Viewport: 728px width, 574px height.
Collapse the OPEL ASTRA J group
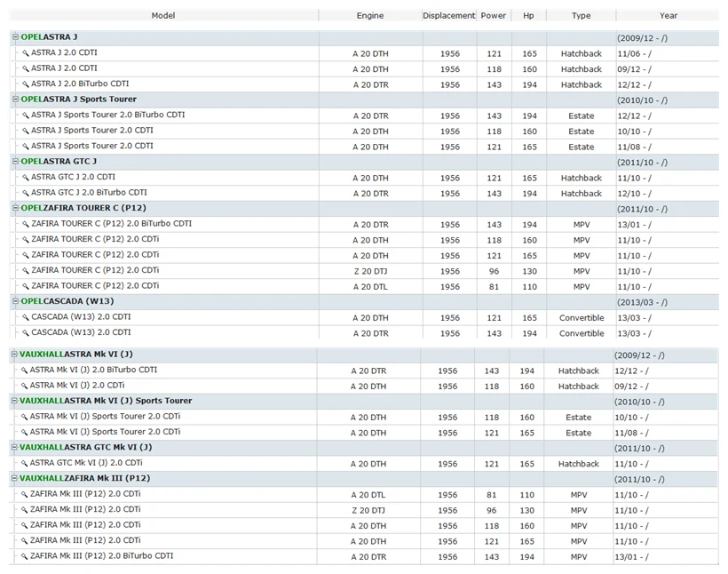pyautogui.click(x=16, y=36)
